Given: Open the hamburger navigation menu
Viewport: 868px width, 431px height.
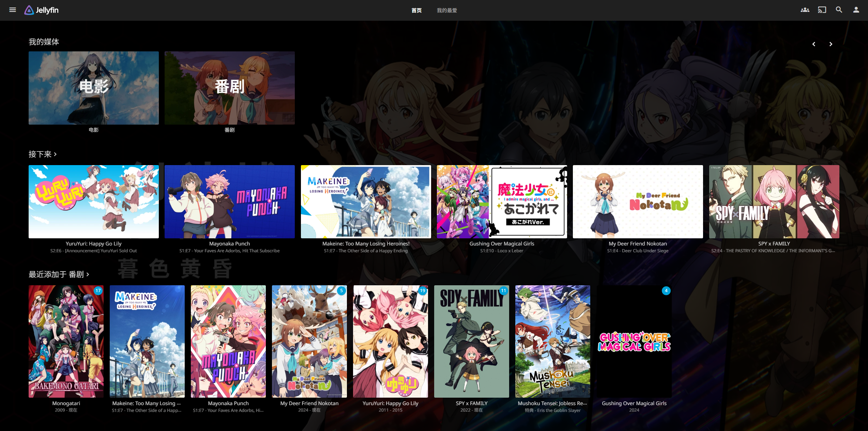Looking at the screenshot, I should tap(13, 10).
